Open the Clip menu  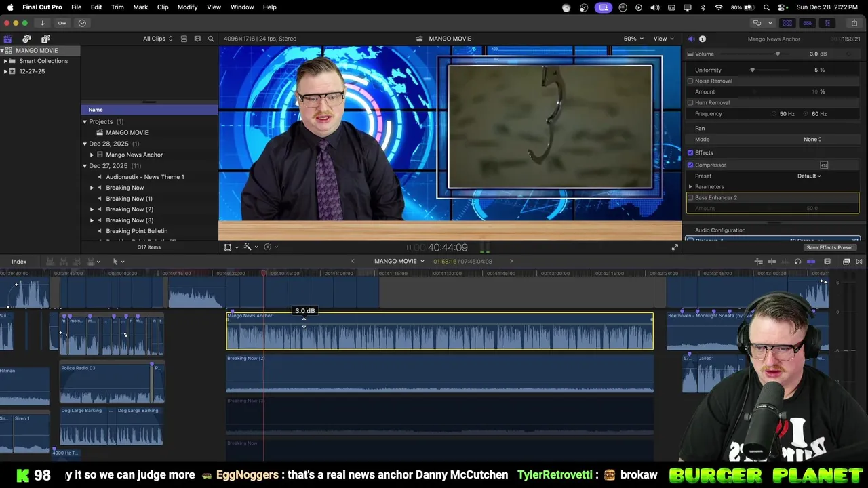point(163,7)
